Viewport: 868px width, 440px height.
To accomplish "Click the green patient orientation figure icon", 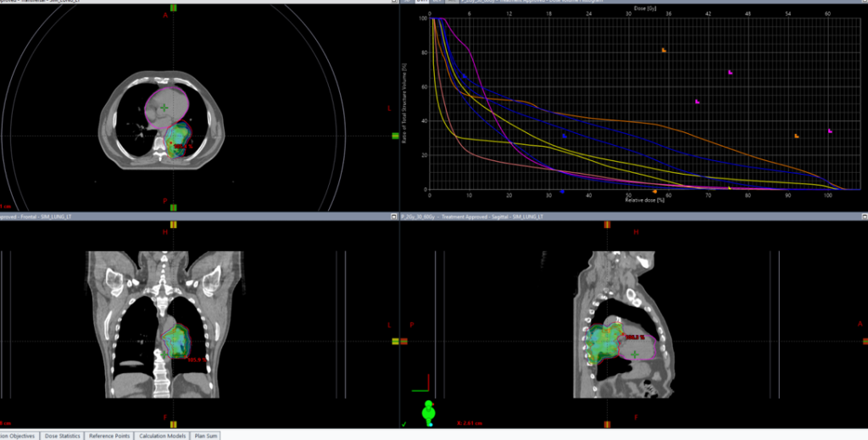I will tap(428, 414).
